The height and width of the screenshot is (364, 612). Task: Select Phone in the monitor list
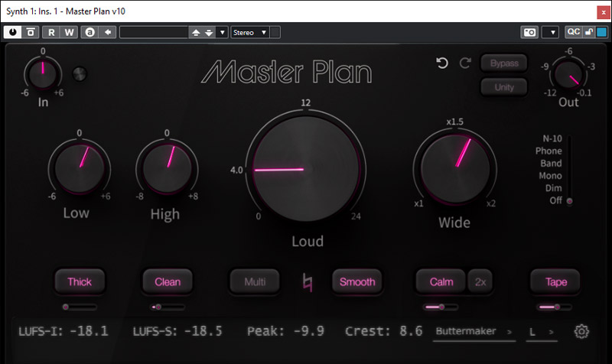point(548,151)
